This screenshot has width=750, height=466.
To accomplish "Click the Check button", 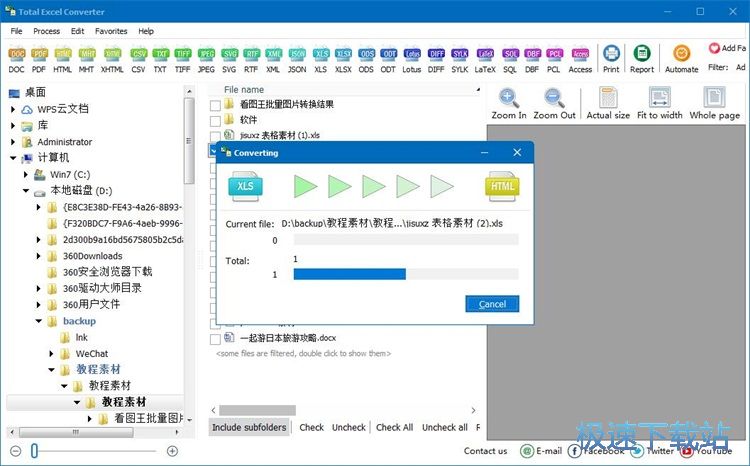I will pyautogui.click(x=311, y=427).
